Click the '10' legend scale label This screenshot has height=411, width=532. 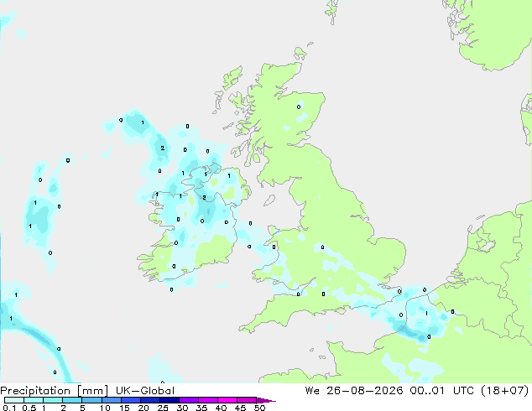click(105, 408)
